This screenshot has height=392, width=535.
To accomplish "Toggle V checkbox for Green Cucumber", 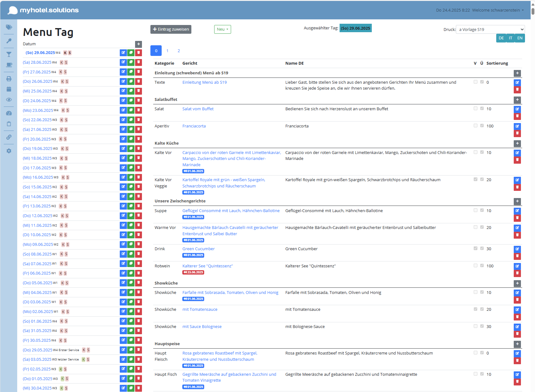I will click(475, 249).
